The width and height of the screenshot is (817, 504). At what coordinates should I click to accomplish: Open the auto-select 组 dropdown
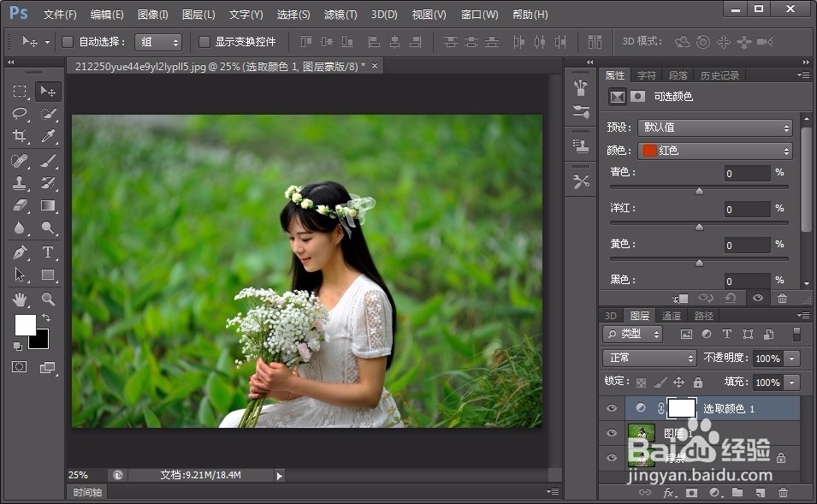point(158,42)
